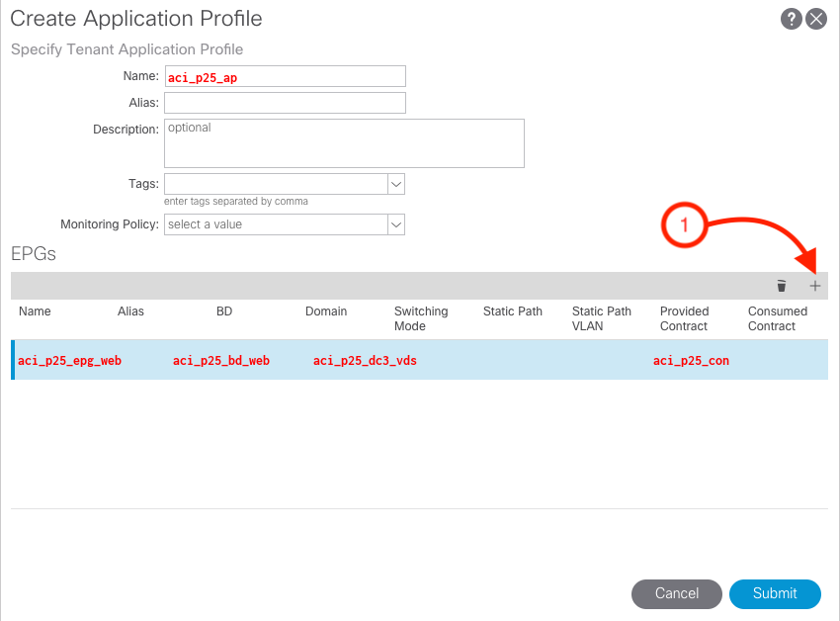This screenshot has width=840, height=621.
Task: Open the Tags dropdown arrow
Action: [396, 184]
